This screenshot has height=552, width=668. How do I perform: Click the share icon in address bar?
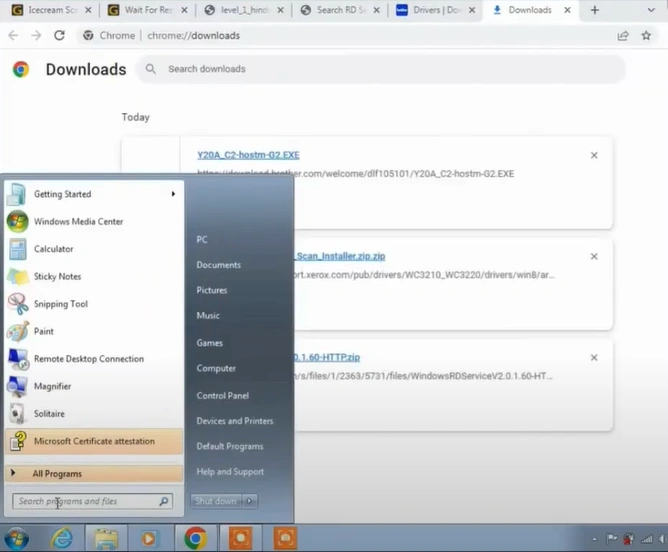[623, 35]
